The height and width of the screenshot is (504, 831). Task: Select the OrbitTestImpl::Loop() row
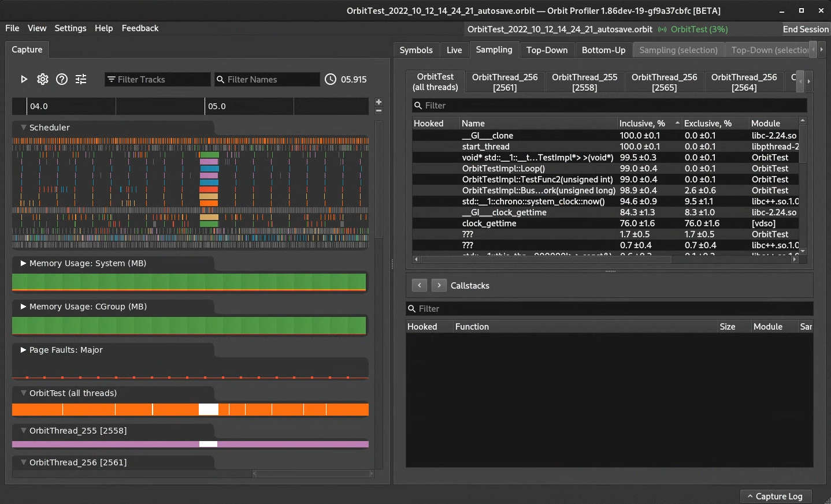(x=606, y=169)
